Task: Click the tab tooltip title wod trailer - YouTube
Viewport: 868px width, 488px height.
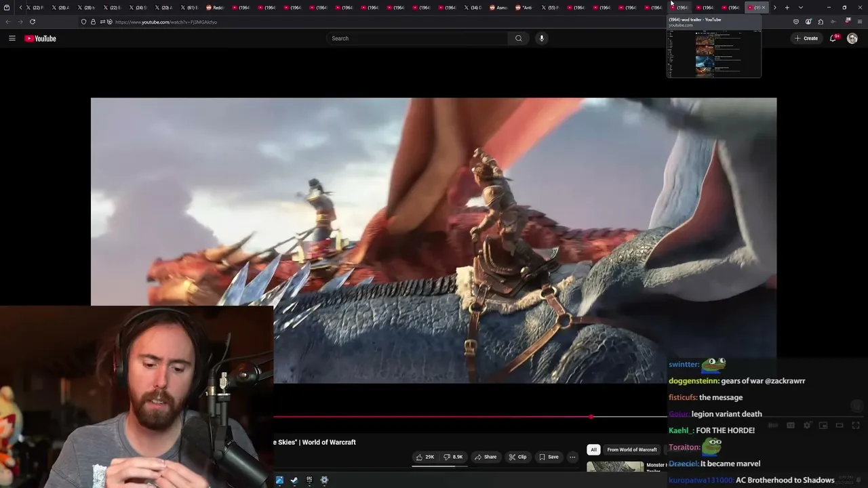Action: pos(695,20)
